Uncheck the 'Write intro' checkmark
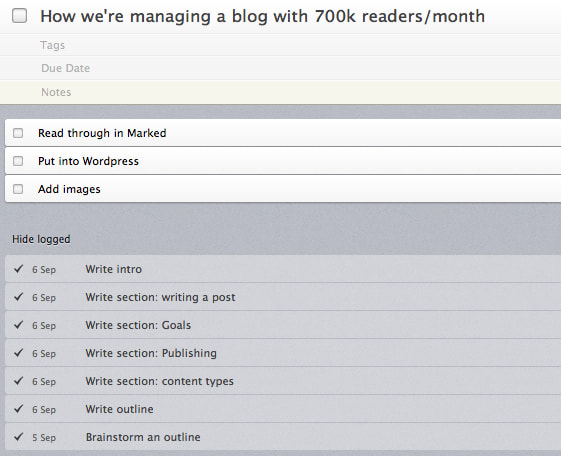This screenshot has height=456, width=561. [19, 269]
